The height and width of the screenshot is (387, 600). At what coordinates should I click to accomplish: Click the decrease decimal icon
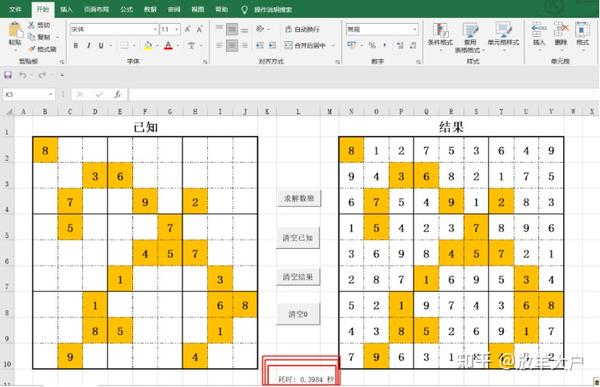412,46
